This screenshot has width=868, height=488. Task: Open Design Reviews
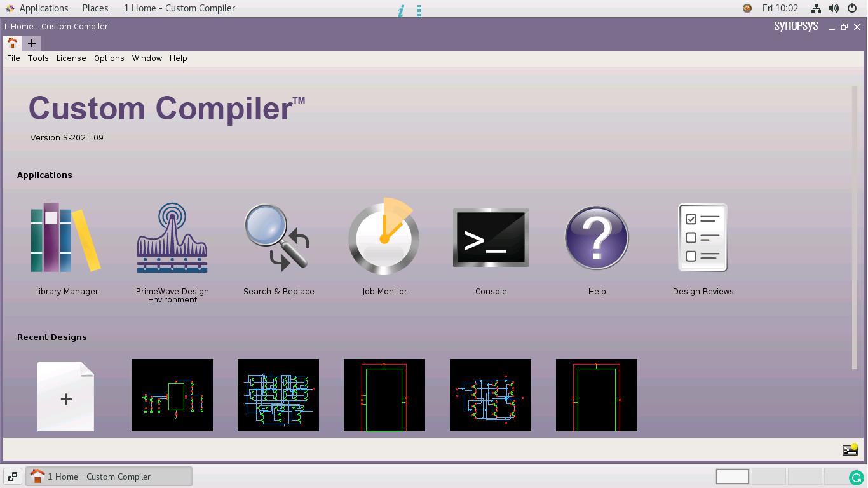(x=702, y=238)
